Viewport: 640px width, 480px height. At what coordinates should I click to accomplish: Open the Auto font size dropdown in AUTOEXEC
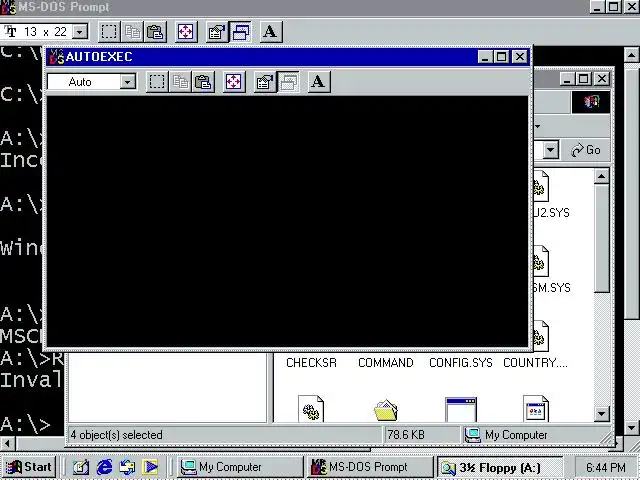tap(128, 82)
